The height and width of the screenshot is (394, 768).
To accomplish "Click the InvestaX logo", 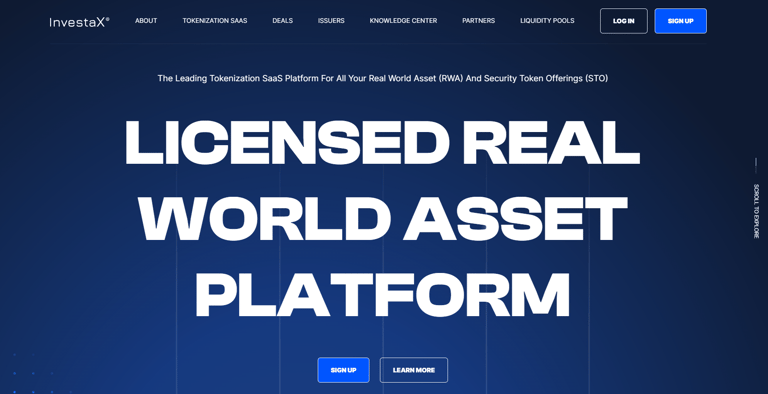I will [79, 22].
